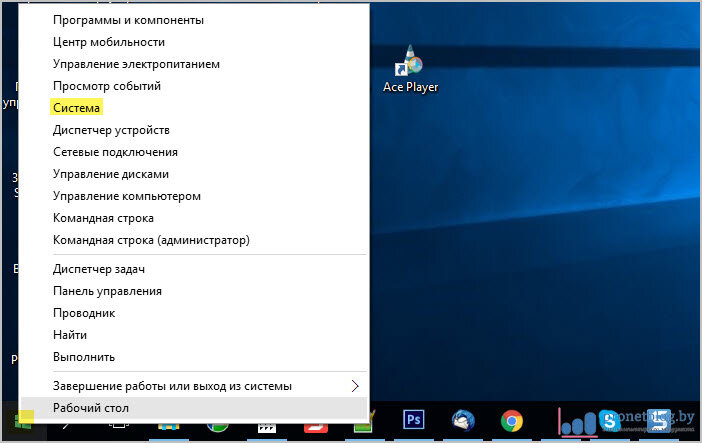Select Сетевые подключения
The image size is (702, 443).
pyautogui.click(x=194, y=152)
